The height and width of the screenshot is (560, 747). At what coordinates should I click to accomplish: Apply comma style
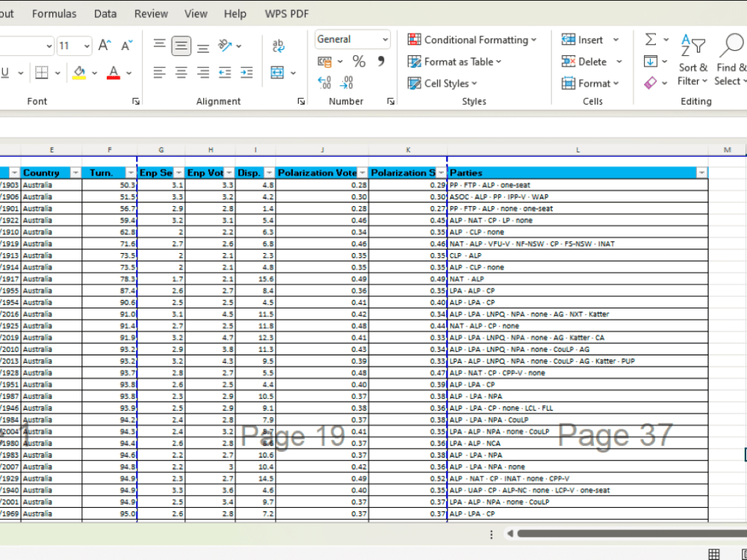(x=381, y=61)
